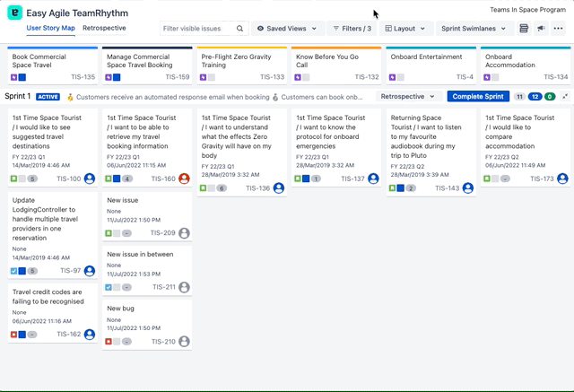Click the assignee avatar on TIS-143 card
Screen dimensions: 574x392
tap(468, 188)
